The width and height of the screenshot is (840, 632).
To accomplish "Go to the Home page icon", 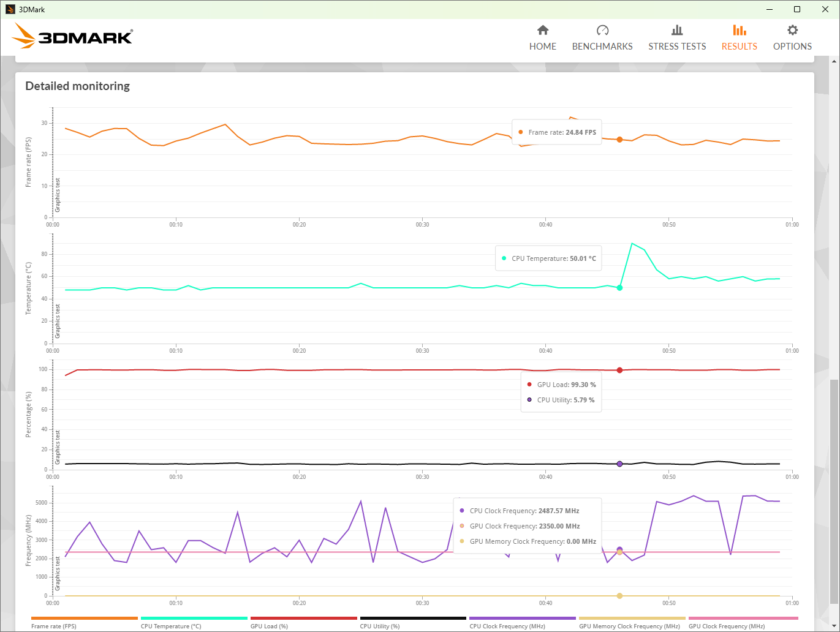I will [542, 31].
